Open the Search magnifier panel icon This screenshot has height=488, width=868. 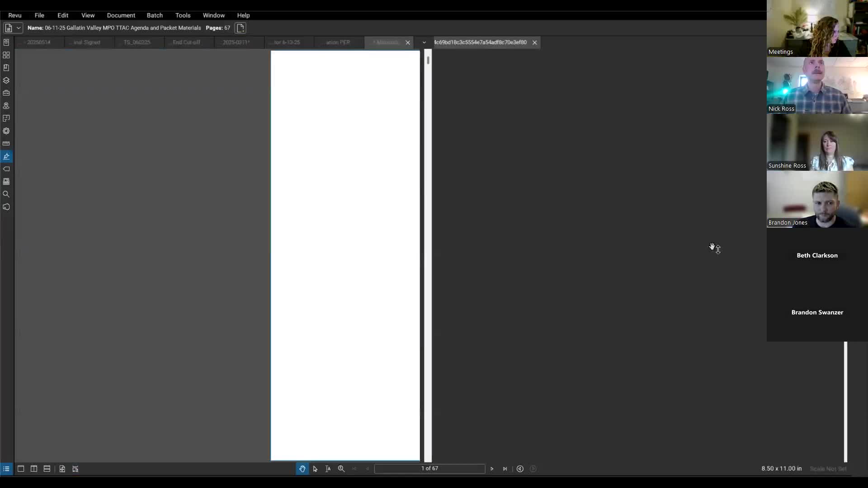pyautogui.click(x=6, y=194)
